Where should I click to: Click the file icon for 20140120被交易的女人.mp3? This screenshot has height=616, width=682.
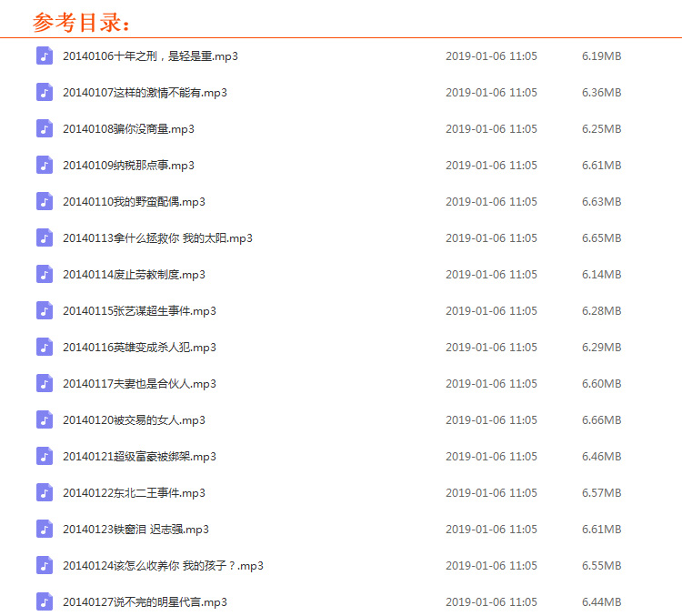[45, 420]
